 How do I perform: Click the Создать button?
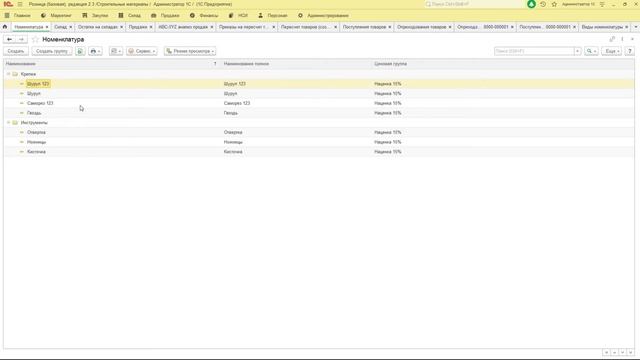pyautogui.click(x=16, y=51)
